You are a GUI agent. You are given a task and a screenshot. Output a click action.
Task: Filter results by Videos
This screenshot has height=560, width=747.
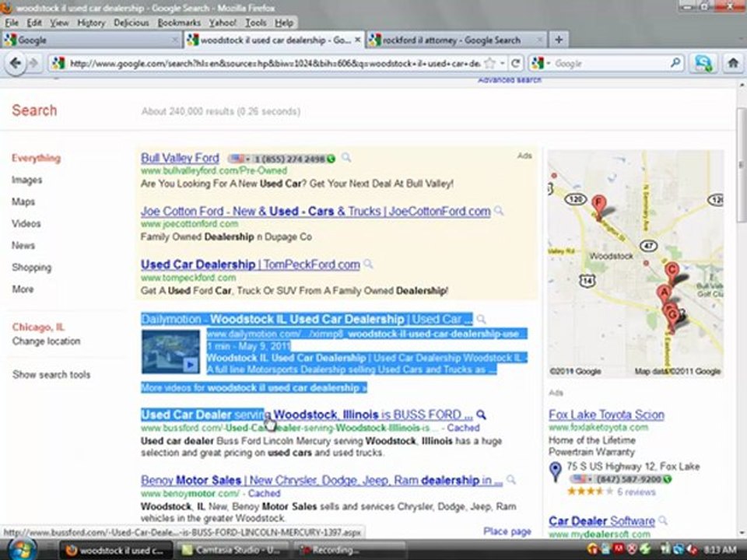point(26,223)
